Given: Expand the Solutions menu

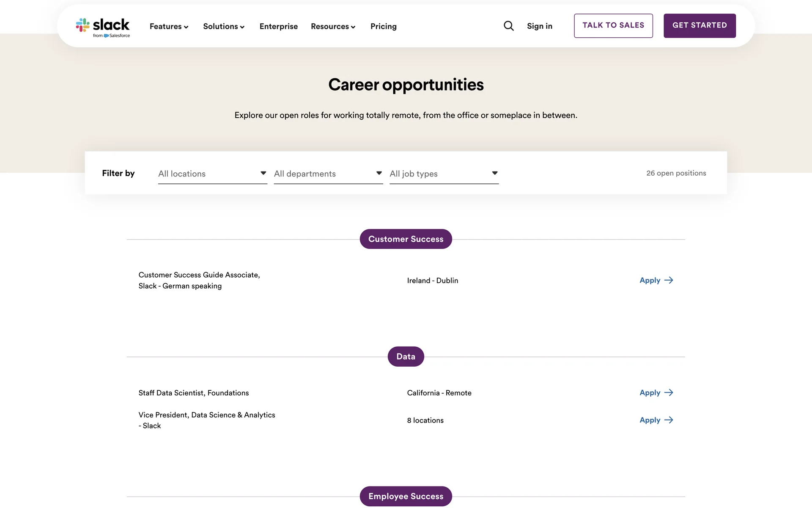Looking at the screenshot, I should click(224, 26).
